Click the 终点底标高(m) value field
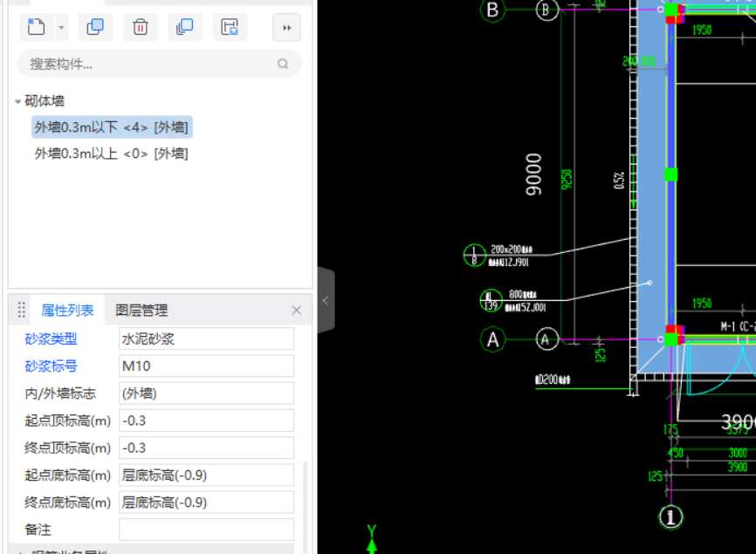This screenshot has width=756, height=554. pos(206,503)
